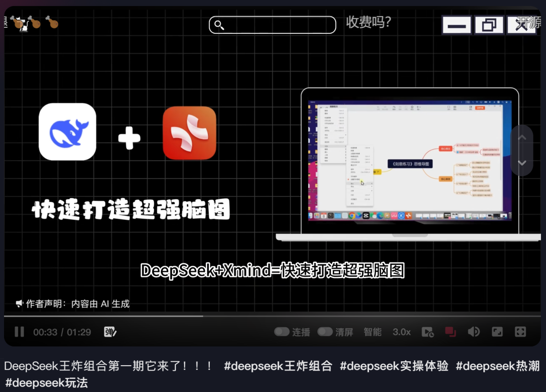Open the #deepseek王炸组合 hashtag
Viewport: 546px width, 392px height.
coord(278,366)
